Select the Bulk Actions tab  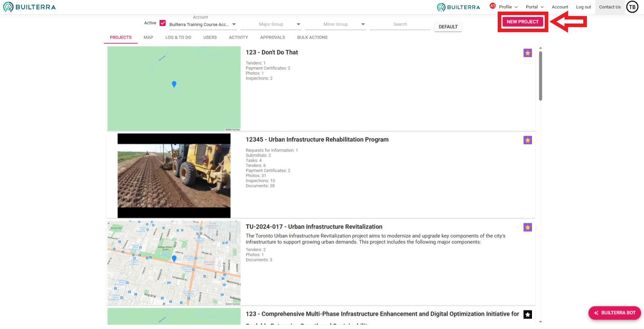point(312,38)
